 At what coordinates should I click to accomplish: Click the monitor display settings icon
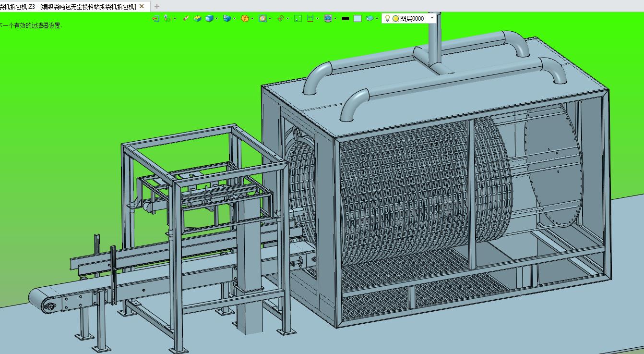point(328,18)
